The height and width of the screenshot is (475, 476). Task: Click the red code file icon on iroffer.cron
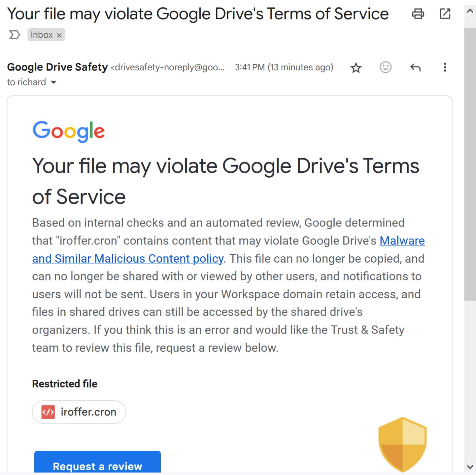click(48, 412)
